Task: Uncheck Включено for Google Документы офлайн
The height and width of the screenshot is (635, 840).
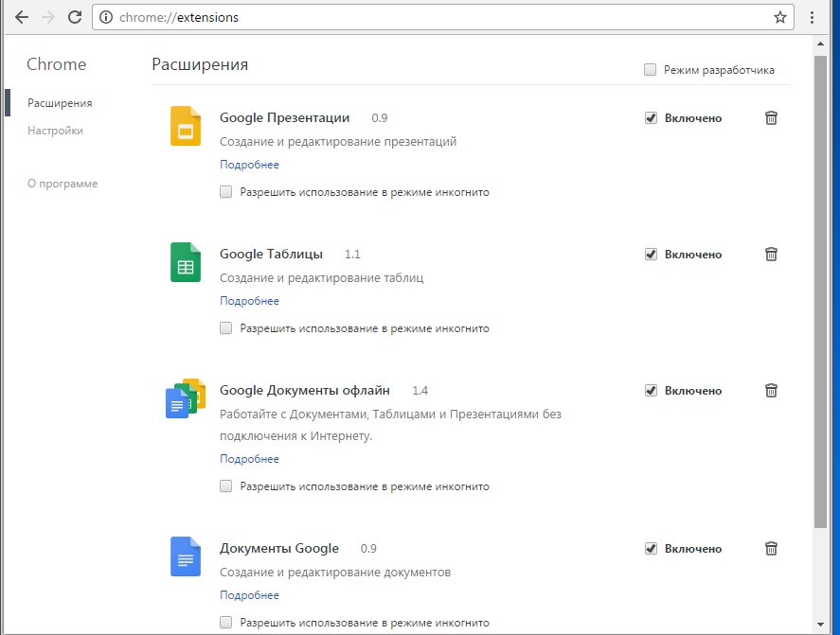Action: (651, 391)
